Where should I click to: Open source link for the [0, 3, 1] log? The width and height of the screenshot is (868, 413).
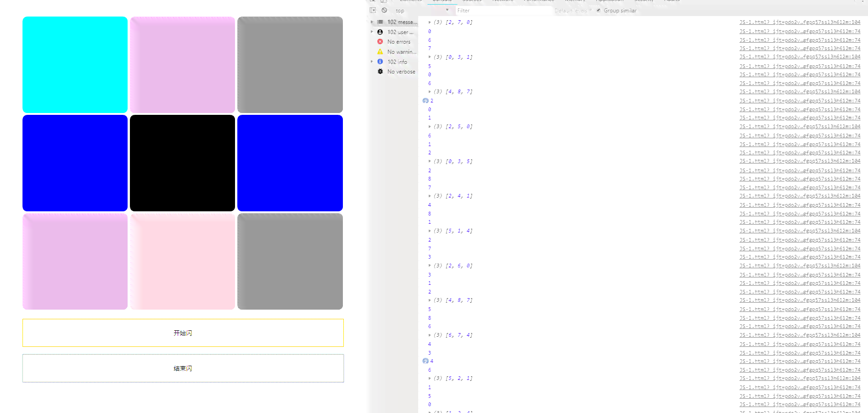tap(800, 57)
